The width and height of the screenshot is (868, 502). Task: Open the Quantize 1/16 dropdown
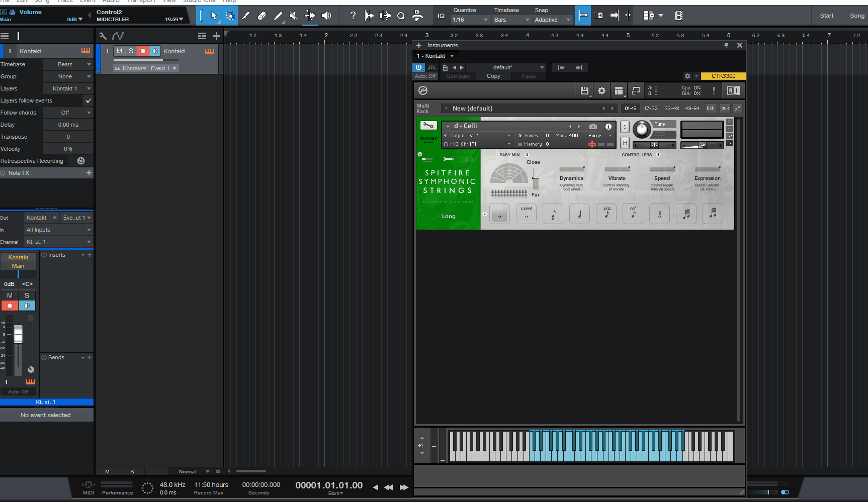pos(470,20)
